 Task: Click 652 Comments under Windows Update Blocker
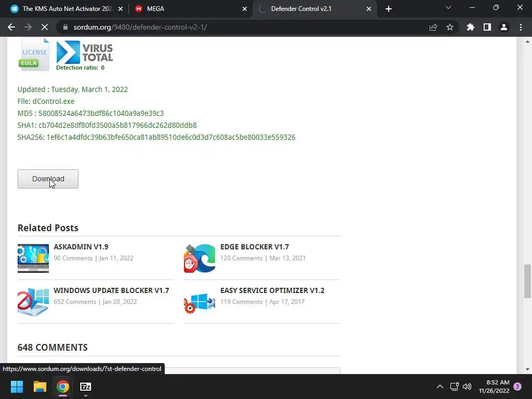point(75,302)
